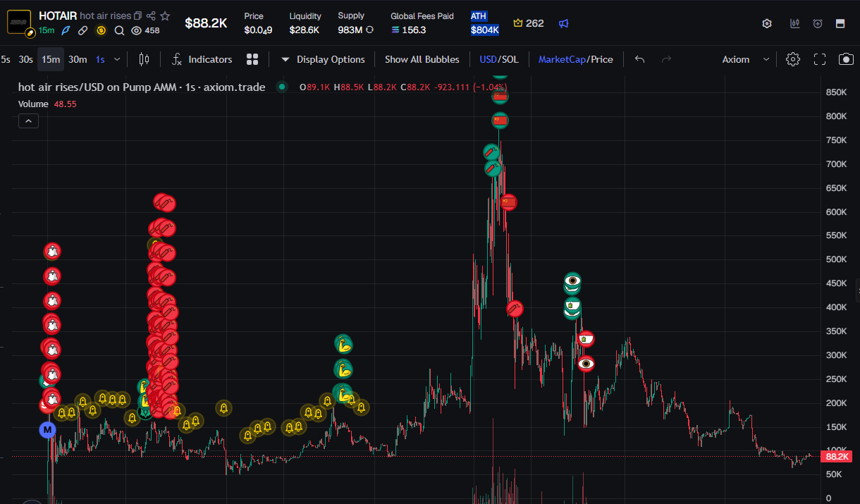Screen dimensions: 860x504
Task: Add an alert with the alarm clock icon
Action: pyautogui.click(x=818, y=23)
